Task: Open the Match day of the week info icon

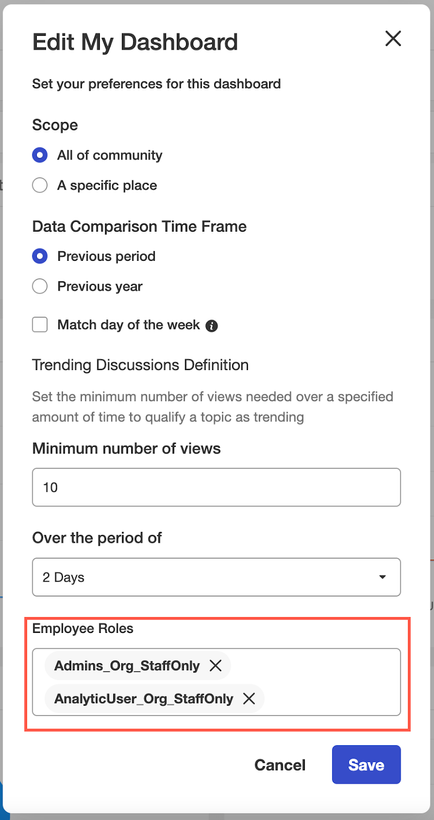Action: pos(211,326)
